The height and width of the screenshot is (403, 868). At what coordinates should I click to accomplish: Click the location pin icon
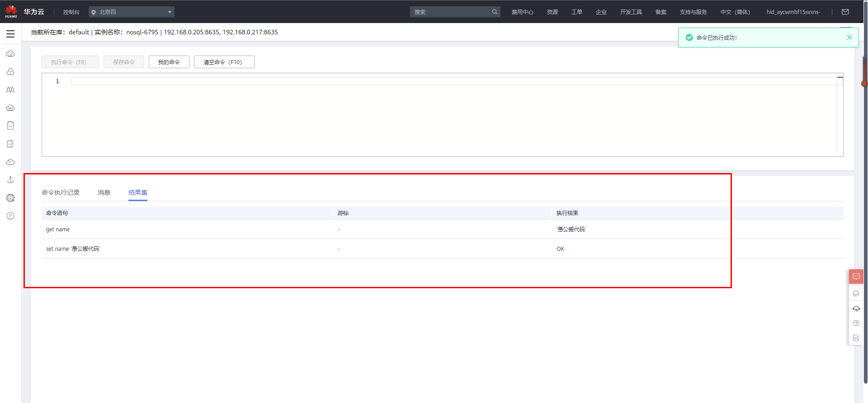point(94,12)
